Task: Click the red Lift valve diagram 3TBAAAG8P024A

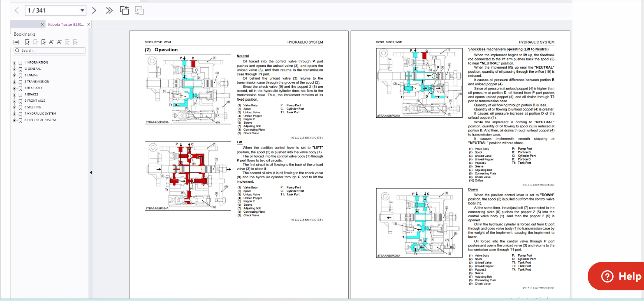Action: click(x=188, y=176)
